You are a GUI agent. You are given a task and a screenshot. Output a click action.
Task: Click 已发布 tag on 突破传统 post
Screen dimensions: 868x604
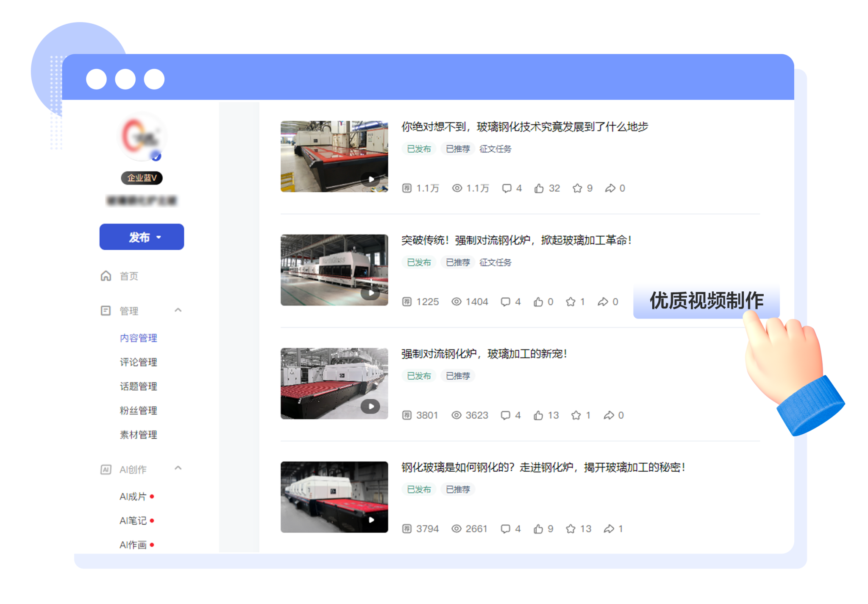tap(419, 263)
